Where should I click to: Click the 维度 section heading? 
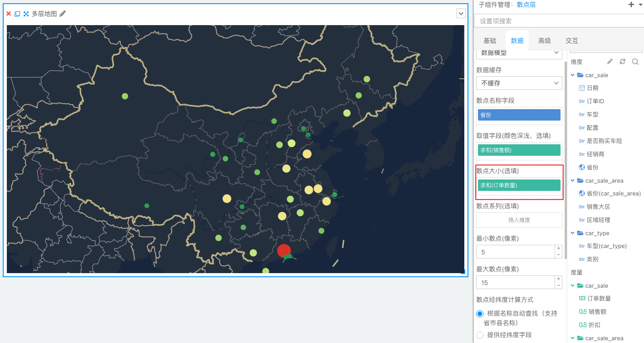point(576,62)
